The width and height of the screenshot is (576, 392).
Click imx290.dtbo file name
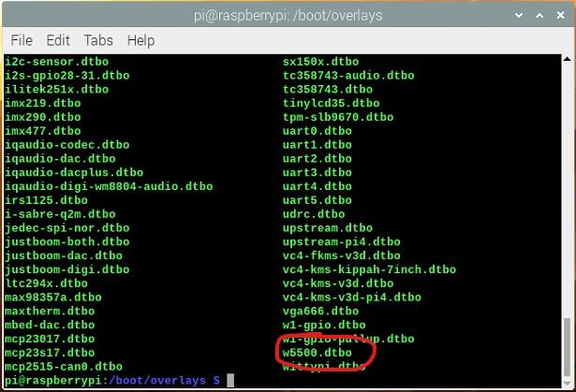pyautogui.click(x=43, y=117)
